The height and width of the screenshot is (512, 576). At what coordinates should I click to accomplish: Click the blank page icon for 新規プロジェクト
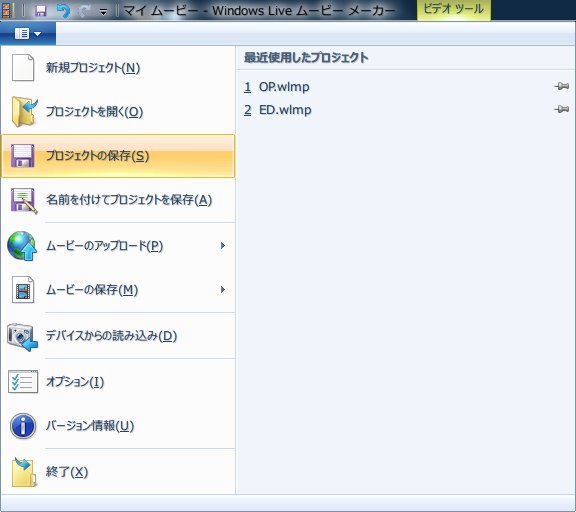click(x=23, y=68)
